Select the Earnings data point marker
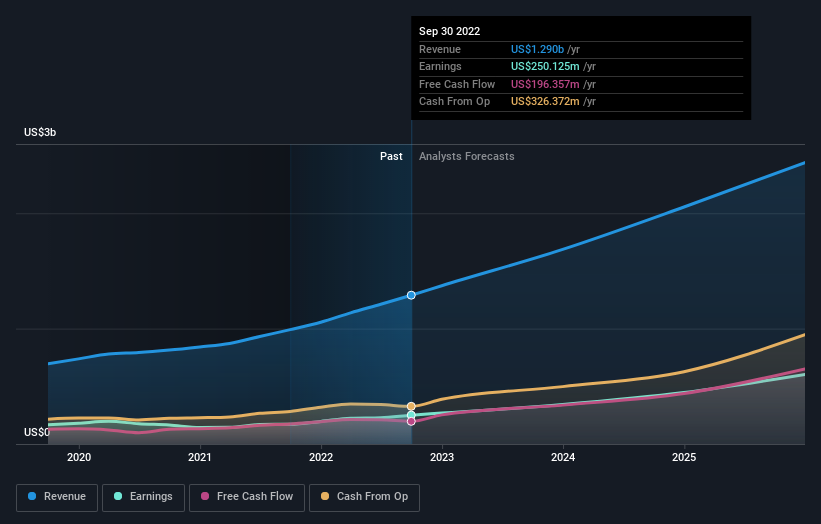The height and width of the screenshot is (524, 821). pos(411,415)
